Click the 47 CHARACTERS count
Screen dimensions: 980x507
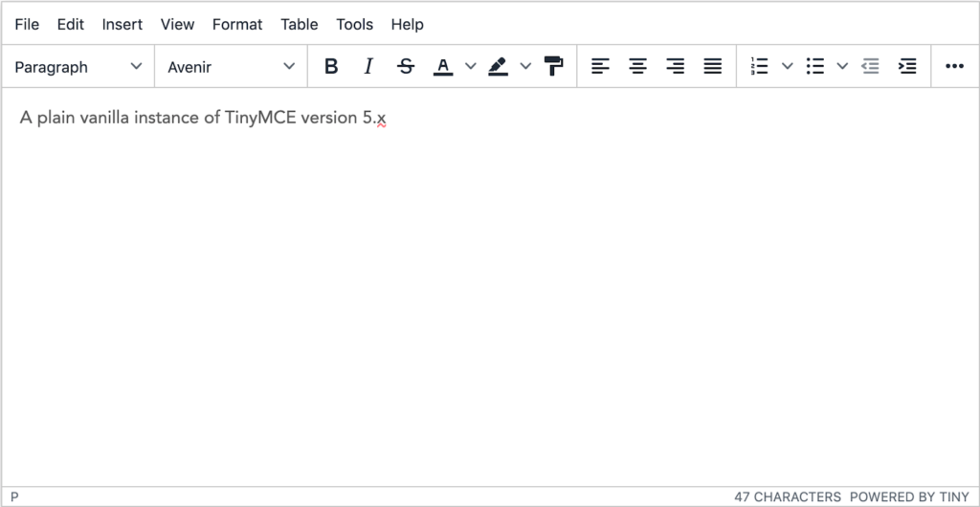(x=788, y=497)
